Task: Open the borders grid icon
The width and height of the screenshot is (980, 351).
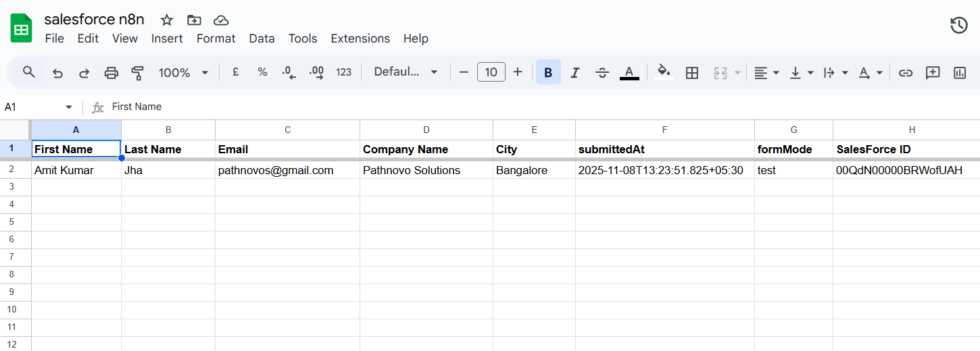Action: [x=691, y=72]
